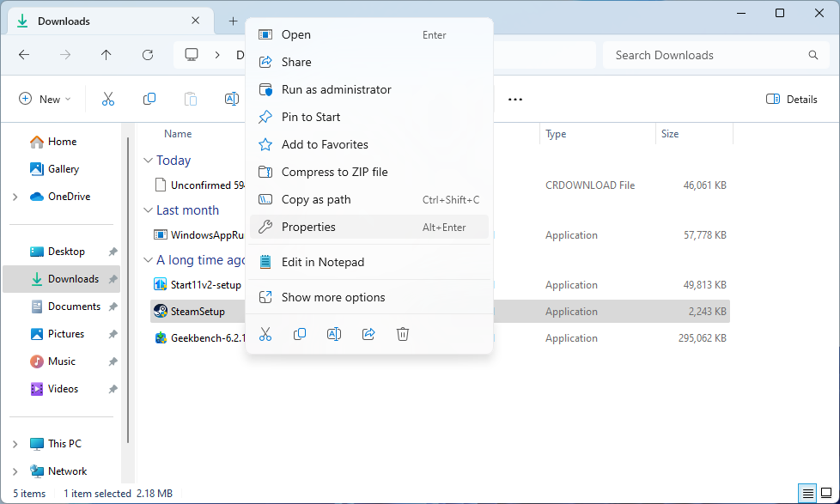Click the Cut icon in the toolbar
Viewport: 840px width, 504px height.
pos(108,99)
